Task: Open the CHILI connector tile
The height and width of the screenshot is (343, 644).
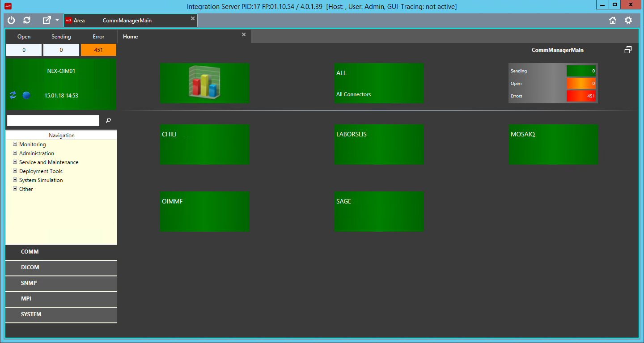Action: [x=204, y=144]
